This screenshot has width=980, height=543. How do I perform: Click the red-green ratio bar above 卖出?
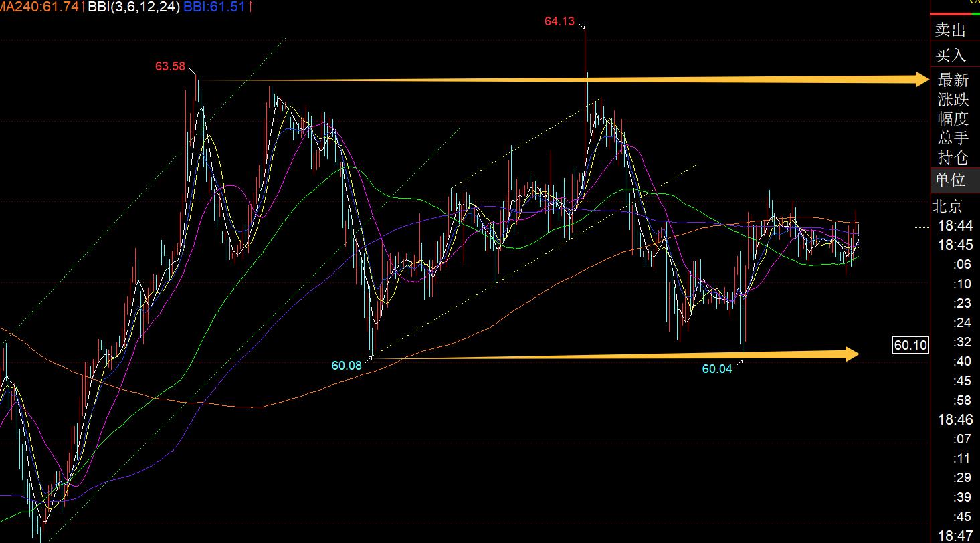click(955, 13)
